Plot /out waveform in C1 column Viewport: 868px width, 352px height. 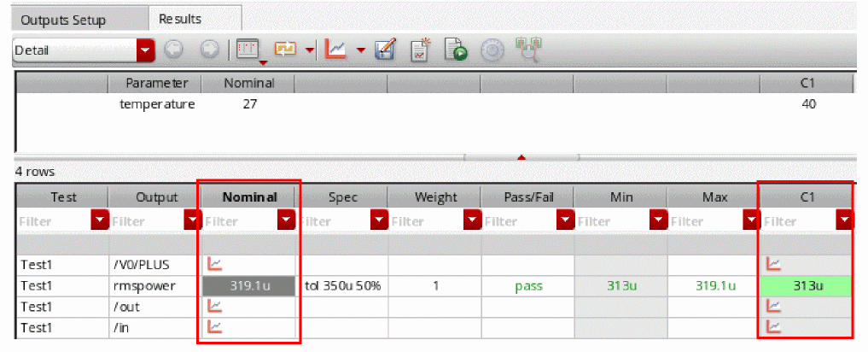[x=773, y=306]
